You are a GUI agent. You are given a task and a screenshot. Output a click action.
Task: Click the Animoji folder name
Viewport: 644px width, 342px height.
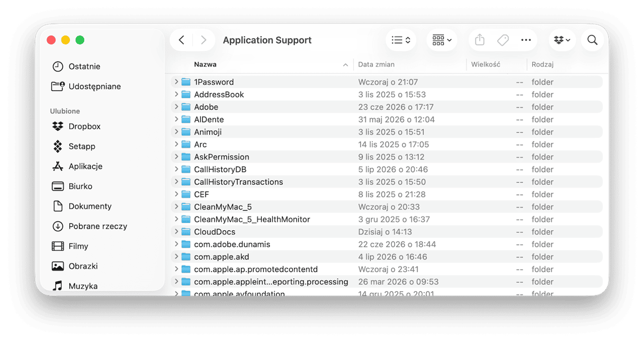coord(208,132)
